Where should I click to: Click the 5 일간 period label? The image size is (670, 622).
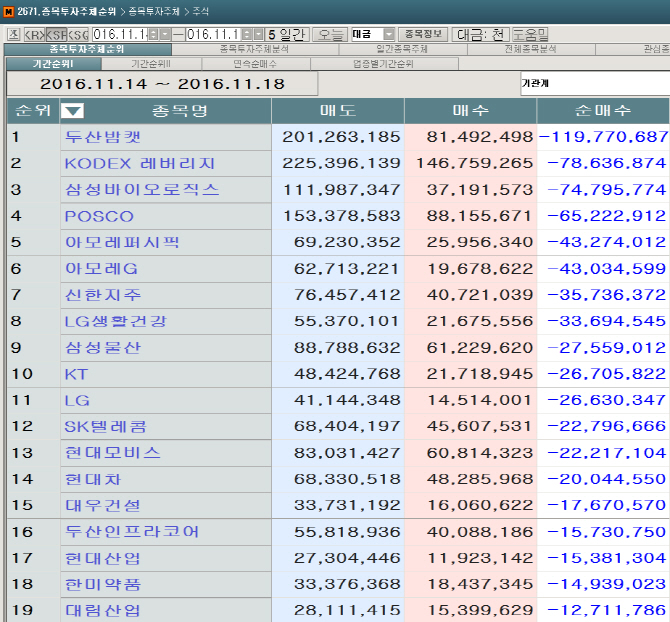coord(287,34)
